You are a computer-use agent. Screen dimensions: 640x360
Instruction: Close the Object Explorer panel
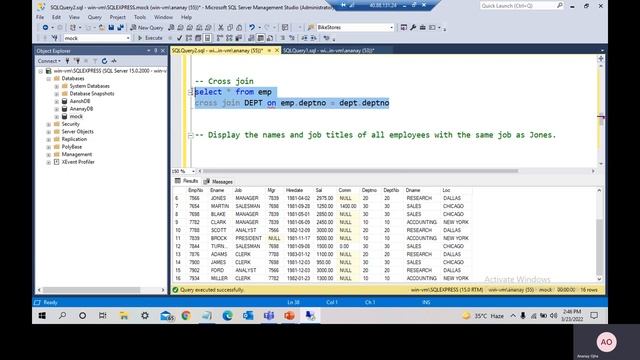pyautogui.click(x=162, y=51)
